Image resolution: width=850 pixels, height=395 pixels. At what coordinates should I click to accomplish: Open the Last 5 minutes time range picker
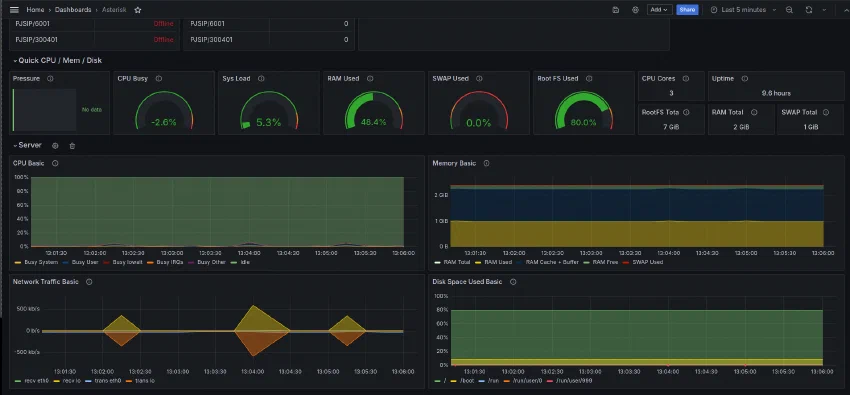(743, 10)
